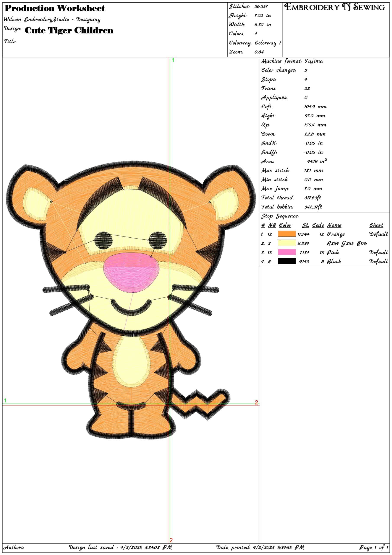The width and height of the screenshot is (392, 555).
Task: Click the Pink color swatch in stop sequence
Action: [287, 252]
